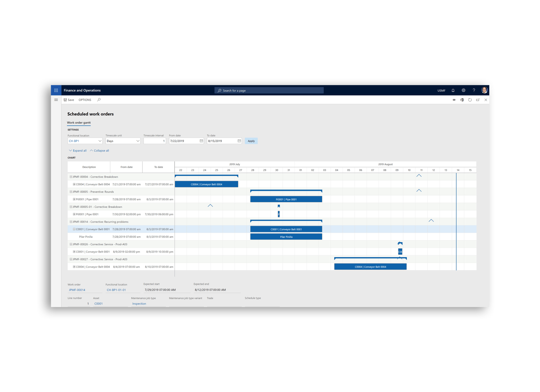
Task: Open notifications via the bell icon
Action: pyautogui.click(x=453, y=90)
